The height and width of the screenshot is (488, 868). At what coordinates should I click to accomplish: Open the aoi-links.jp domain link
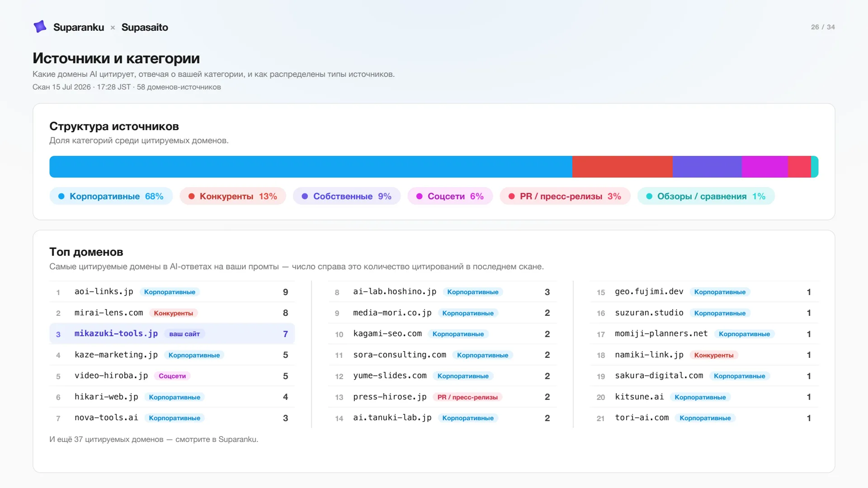click(104, 292)
